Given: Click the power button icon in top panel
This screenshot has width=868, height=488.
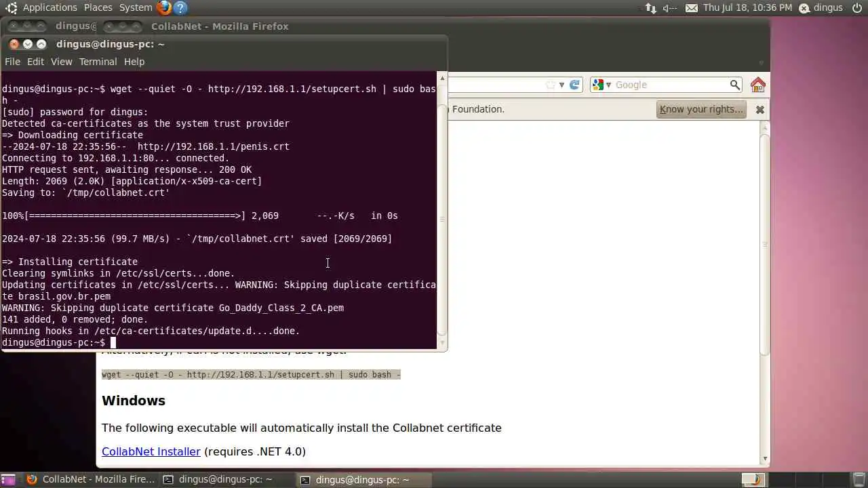Looking at the screenshot, I should 857,7.
